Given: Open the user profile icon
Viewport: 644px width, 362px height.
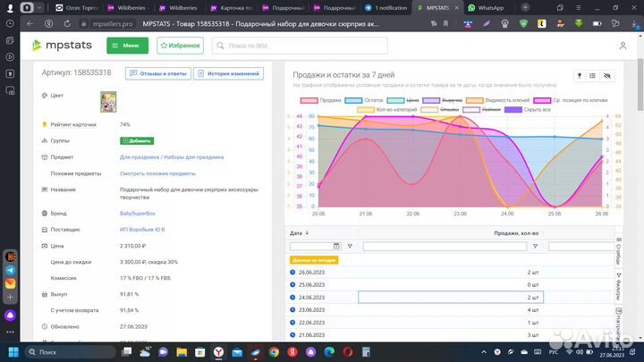Looking at the screenshot, I should coord(623,46).
